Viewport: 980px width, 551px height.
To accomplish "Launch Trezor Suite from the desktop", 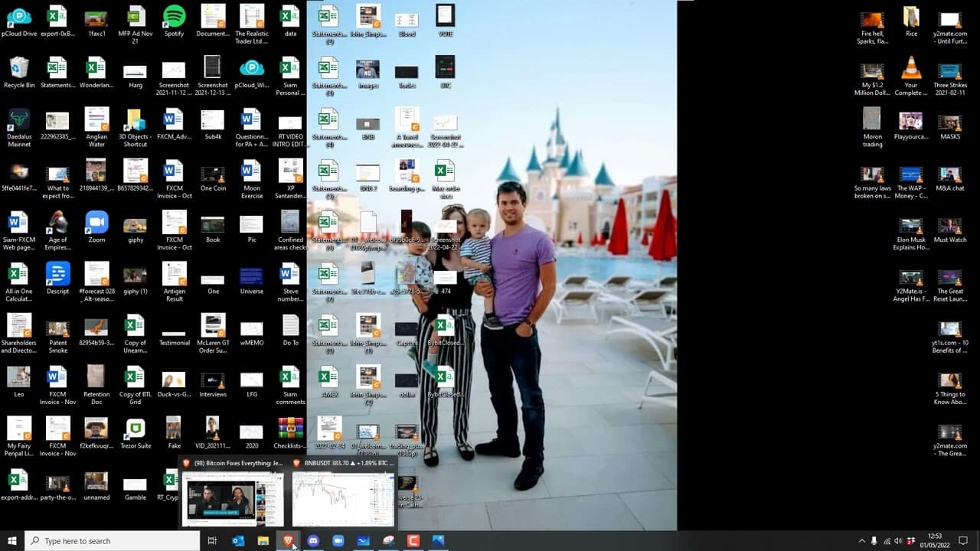I will 136,433.
